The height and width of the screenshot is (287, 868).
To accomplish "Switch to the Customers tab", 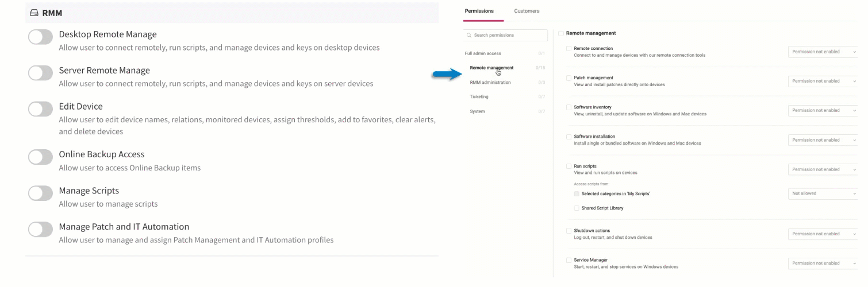I will (x=527, y=11).
